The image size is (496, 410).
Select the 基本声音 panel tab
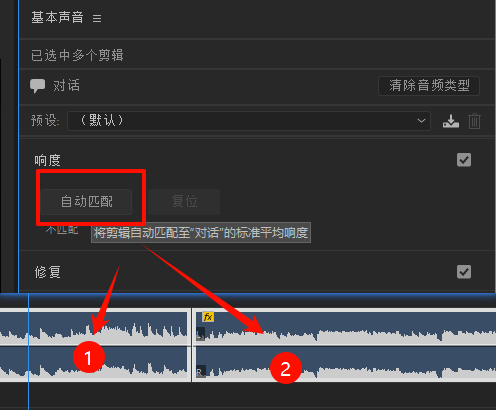[57, 18]
